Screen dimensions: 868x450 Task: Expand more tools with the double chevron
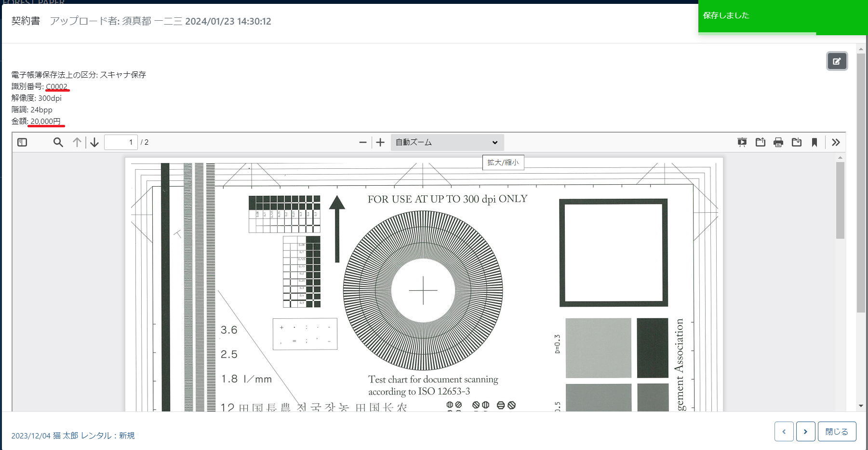point(836,142)
